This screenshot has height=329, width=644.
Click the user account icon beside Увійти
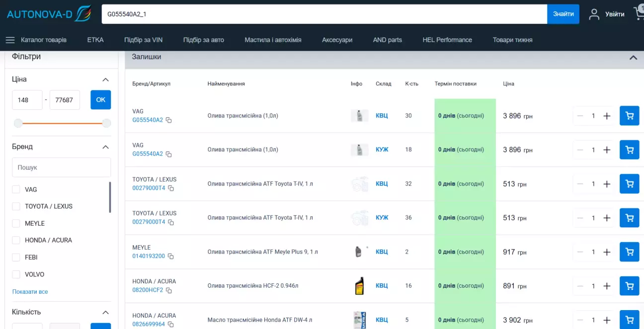coord(594,14)
